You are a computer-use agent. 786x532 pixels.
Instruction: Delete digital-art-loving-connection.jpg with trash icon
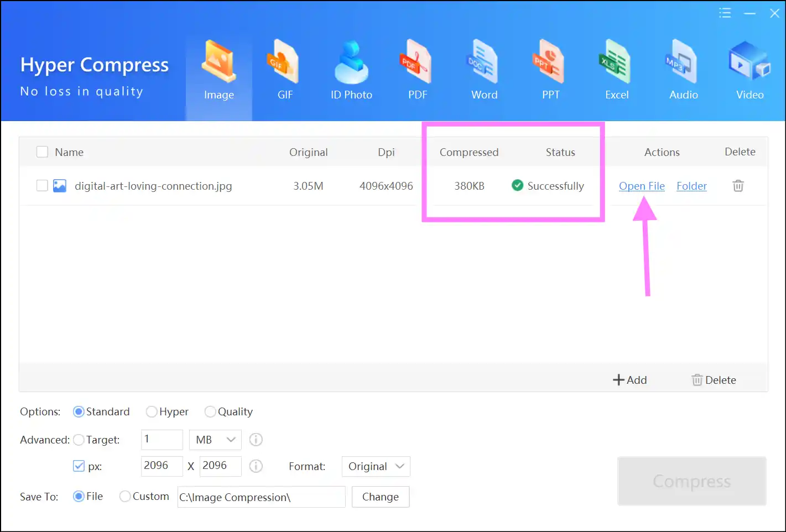click(x=738, y=186)
